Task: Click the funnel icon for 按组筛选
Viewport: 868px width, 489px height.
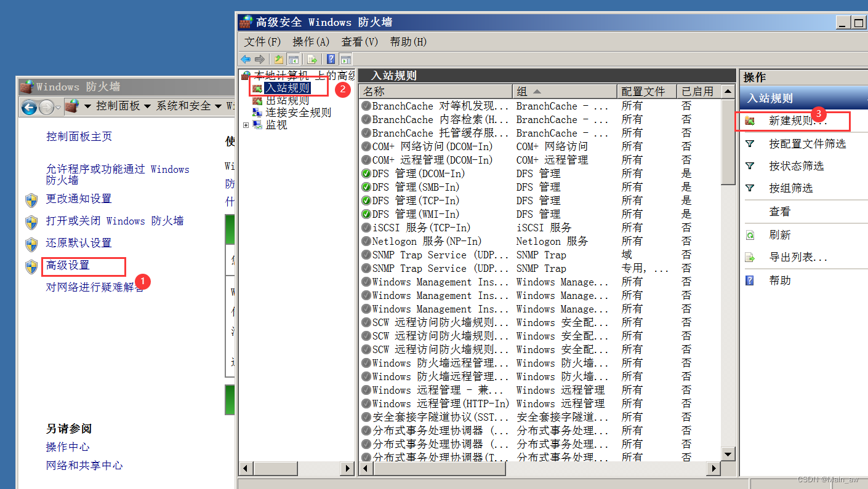Action: click(x=750, y=188)
